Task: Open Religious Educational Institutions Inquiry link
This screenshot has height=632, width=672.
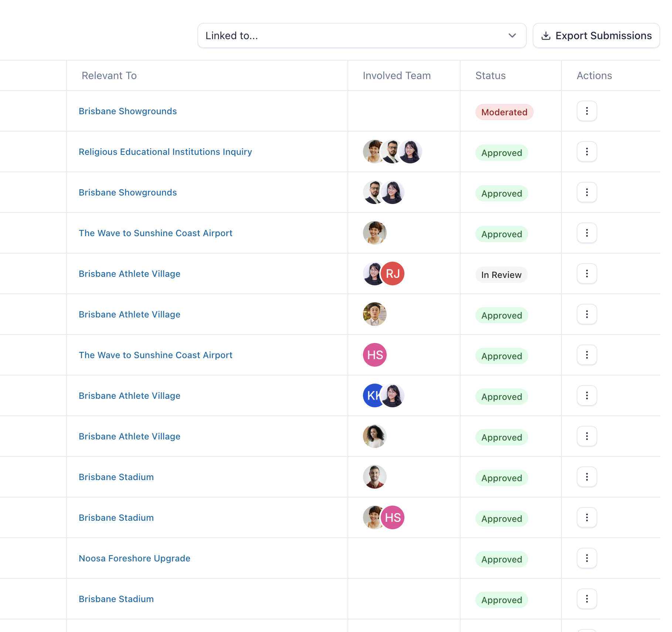Action: pos(165,152)
